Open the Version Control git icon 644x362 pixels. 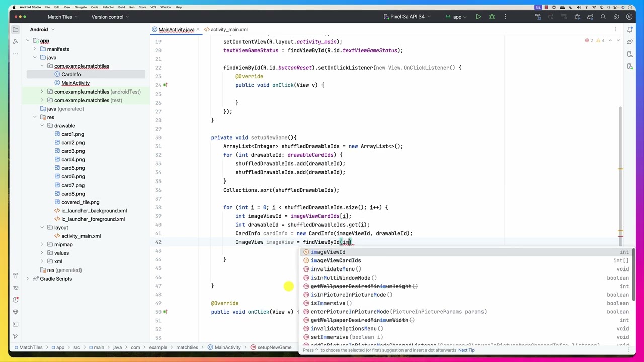16,336
